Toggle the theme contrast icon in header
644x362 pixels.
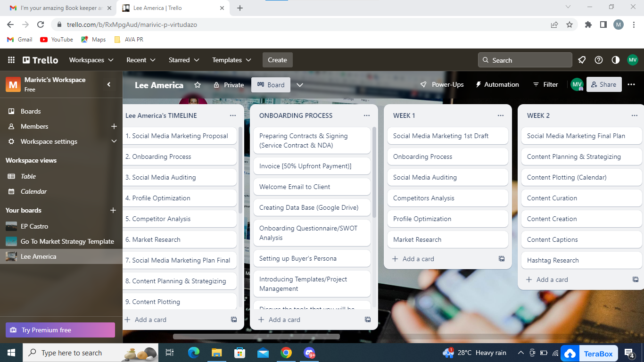pos(616,60)
